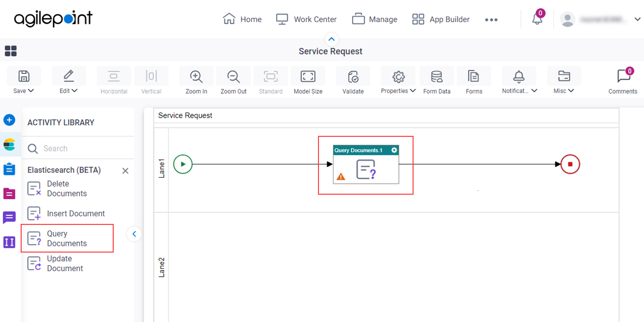Image resolution: width=644 pixels, height=322 pixels.
Task: Expand the Properties dropdown arrow
Action: point(413,91)
